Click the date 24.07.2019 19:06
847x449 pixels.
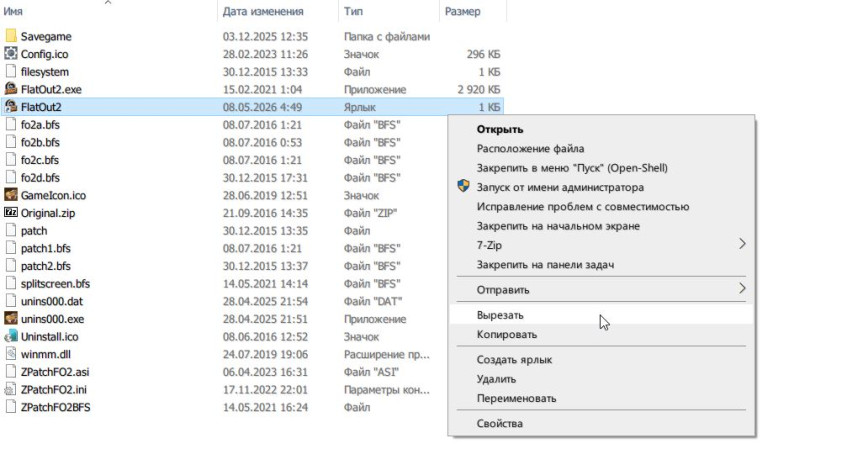coord(265,354)
